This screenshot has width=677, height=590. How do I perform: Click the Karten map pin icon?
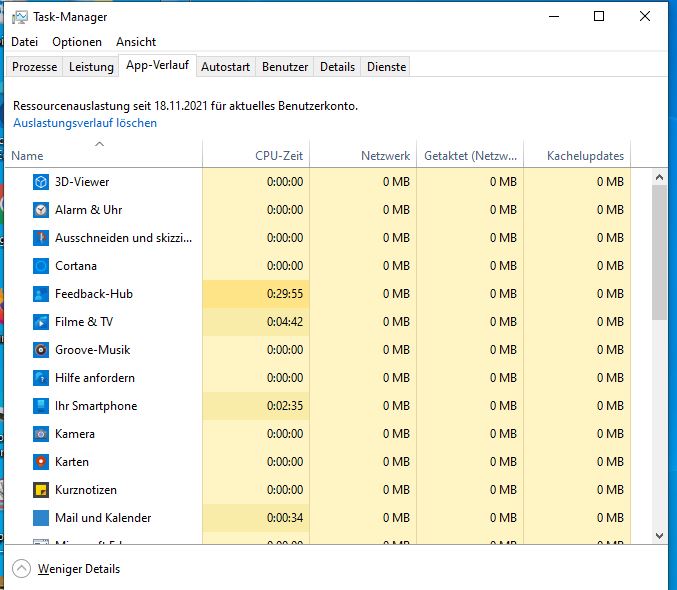41,462
